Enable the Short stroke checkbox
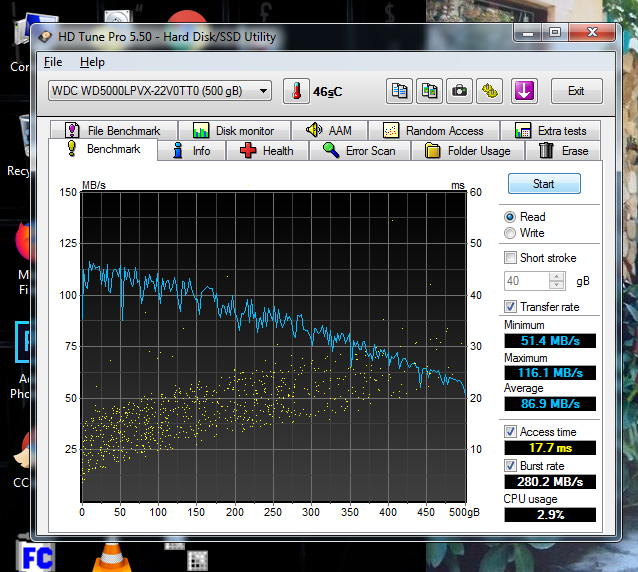The height and width of the screenshot is (572, 638). point(510,258)
